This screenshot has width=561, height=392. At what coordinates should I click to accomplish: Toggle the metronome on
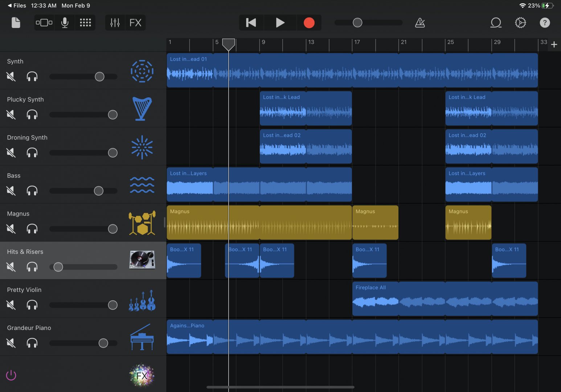420,23
